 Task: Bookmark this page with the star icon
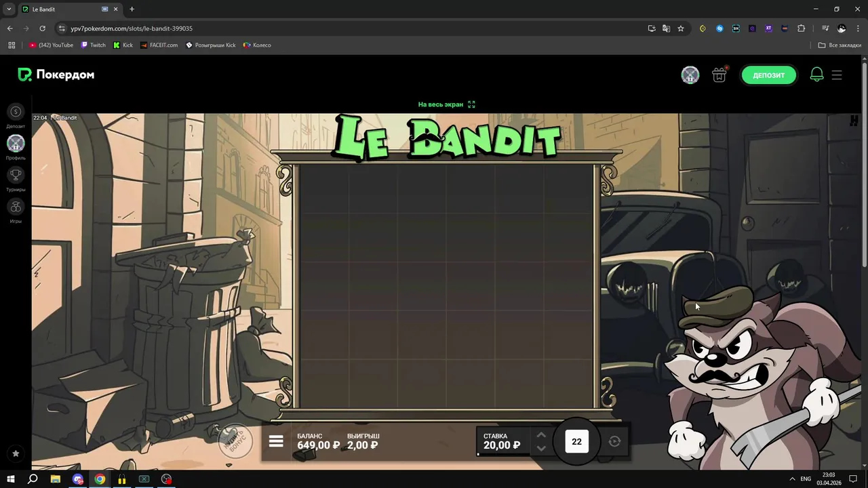tap(681, 28)
